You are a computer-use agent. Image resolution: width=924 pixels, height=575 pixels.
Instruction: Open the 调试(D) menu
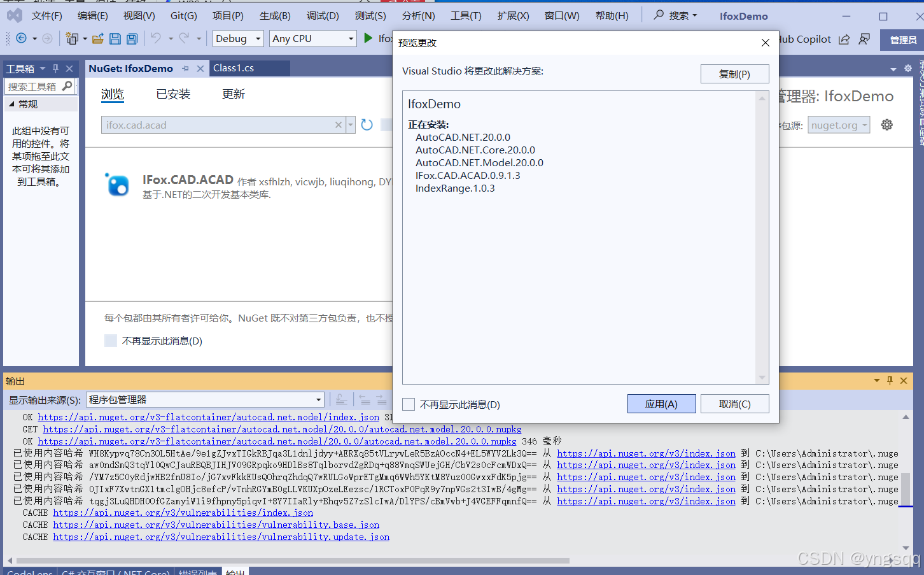click(323, 16)
